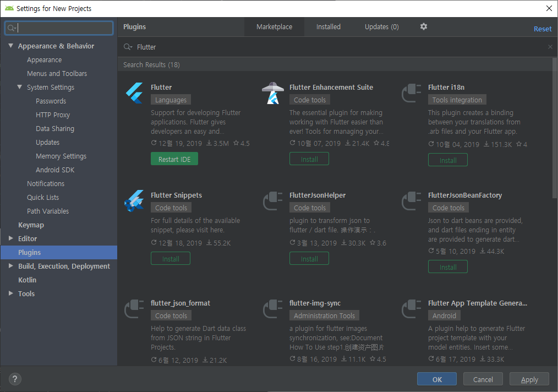558x392 pixels.
Task: Click the Flutter plugin title
Action: [x=161, y=87]
